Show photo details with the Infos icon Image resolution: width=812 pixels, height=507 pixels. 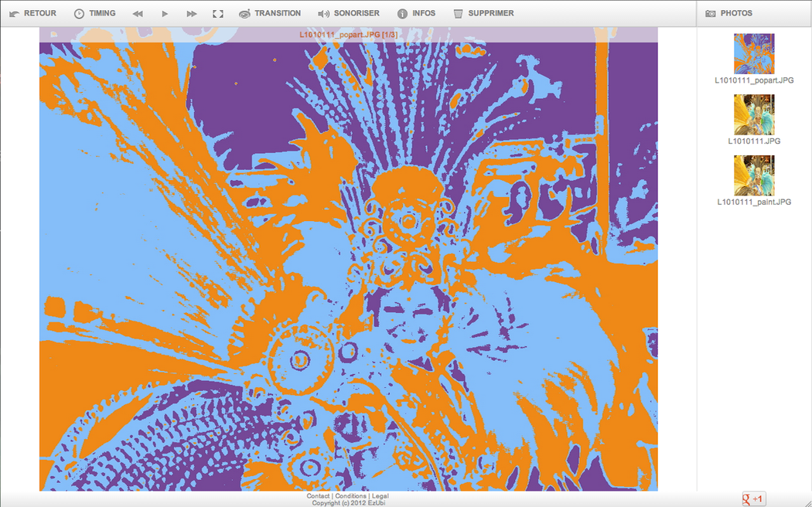(402, 14)
